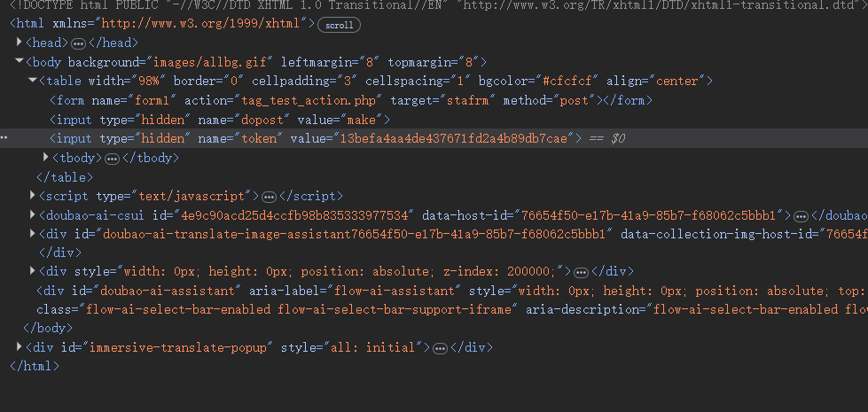This screenshot has width=868, height=412.
Task: Expand the script text/javascript node
Action: point(33,196)
